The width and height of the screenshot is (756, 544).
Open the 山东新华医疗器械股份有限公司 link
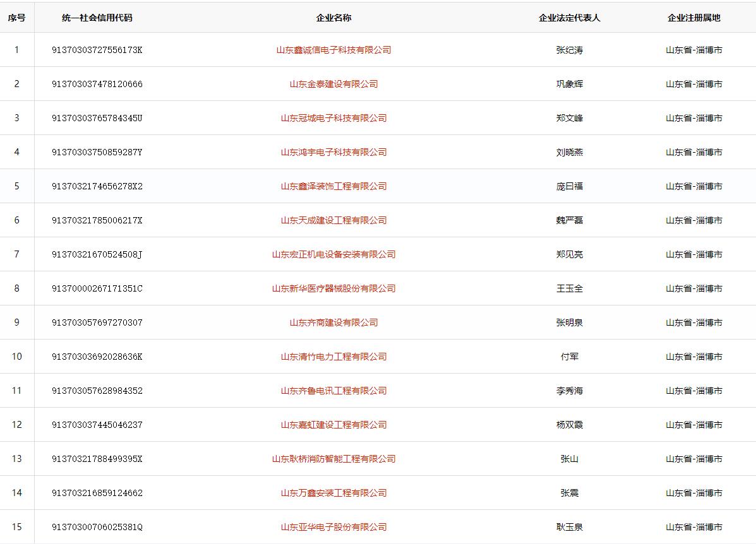coord(333,288)
